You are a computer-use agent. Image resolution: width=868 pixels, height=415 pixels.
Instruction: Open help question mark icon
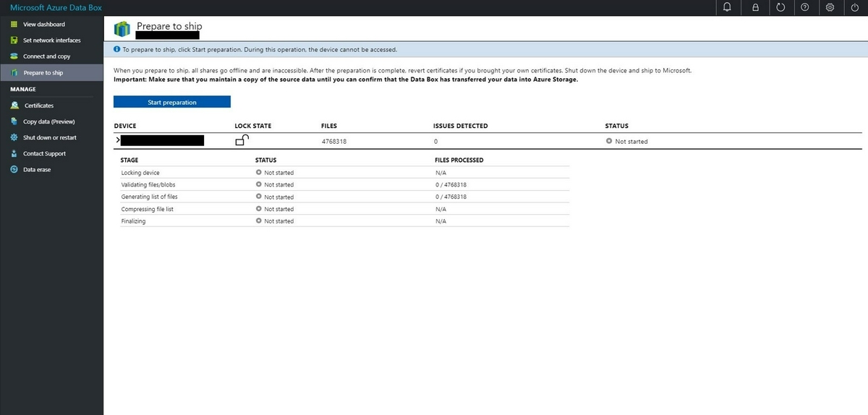(x=805, y=7)
